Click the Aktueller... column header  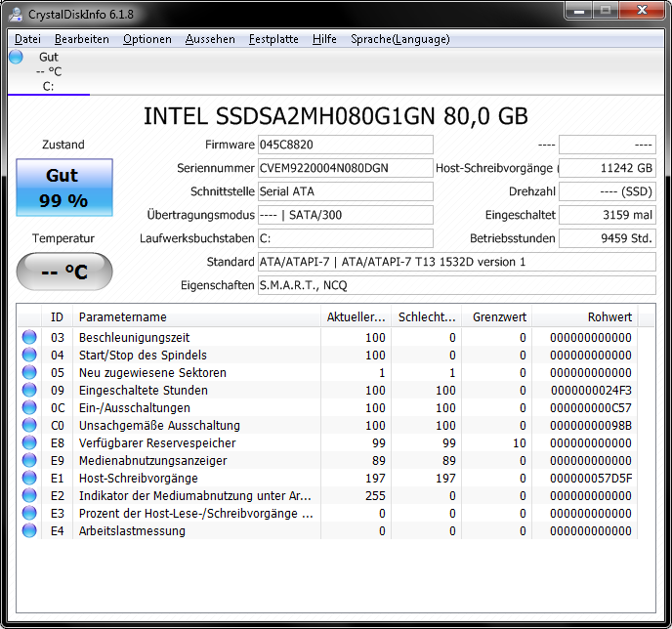[x=356, y=317]
